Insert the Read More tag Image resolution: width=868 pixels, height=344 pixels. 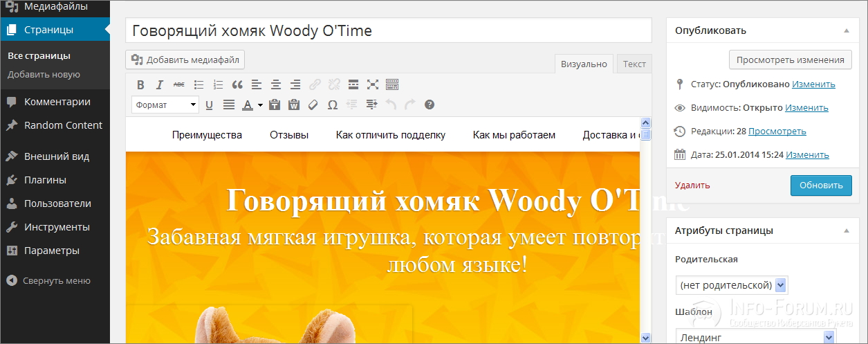pyautogui.click(x=353, y=84)
